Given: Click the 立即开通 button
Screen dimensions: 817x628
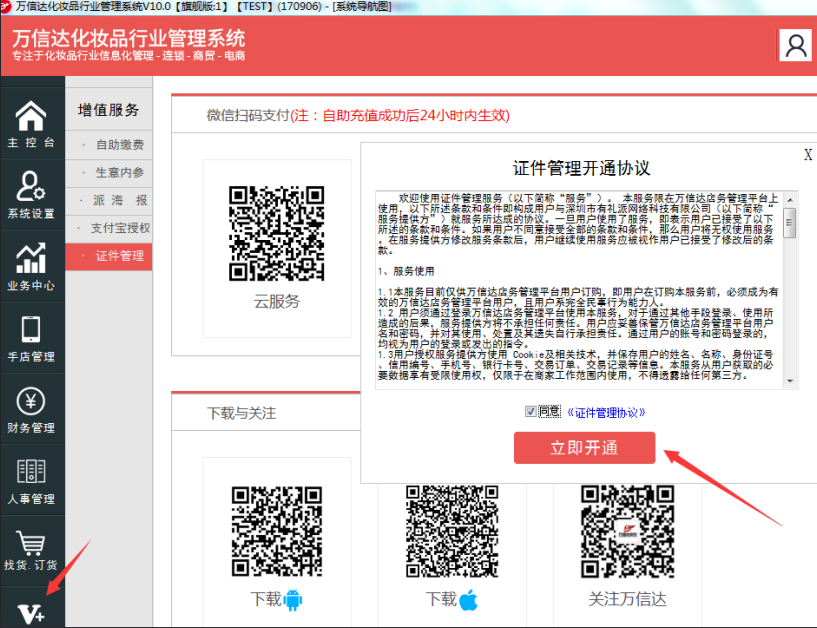Looking at the screenshot, I should pyautogui.click(x=584, y=448).
